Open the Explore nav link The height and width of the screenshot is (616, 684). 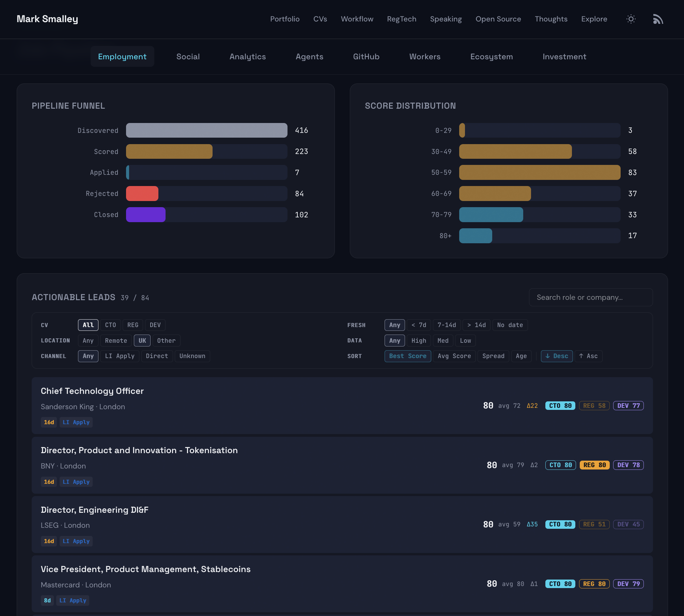[594, 19]
